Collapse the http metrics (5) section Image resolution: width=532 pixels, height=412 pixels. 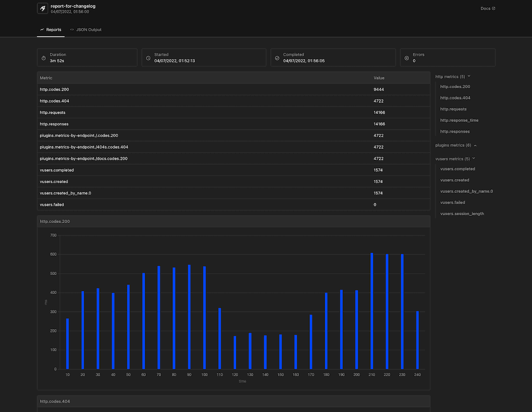(468, 76)
